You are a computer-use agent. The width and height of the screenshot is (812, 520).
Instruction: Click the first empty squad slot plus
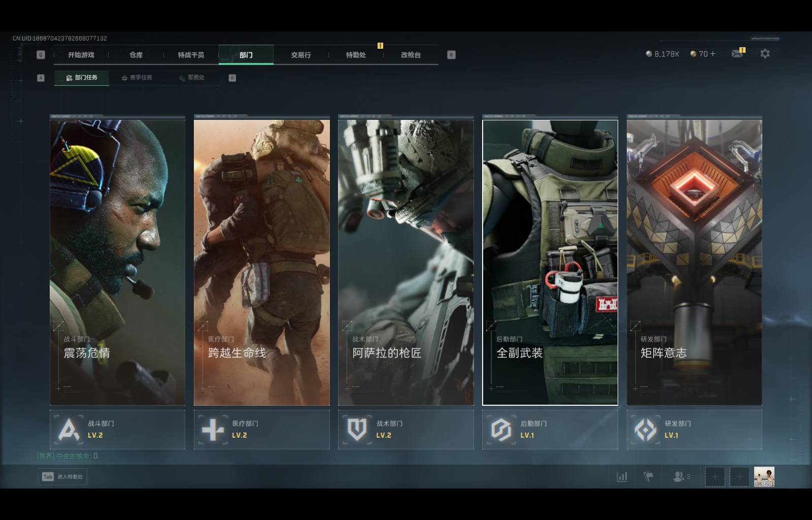coord(715,477)
